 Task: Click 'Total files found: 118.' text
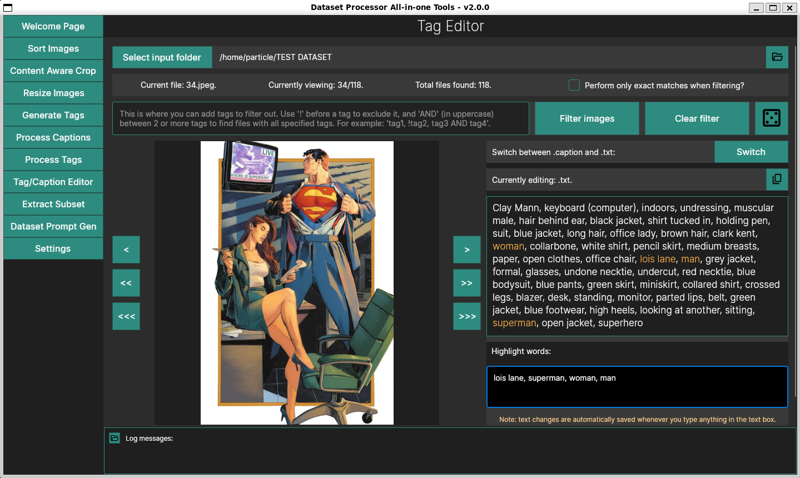click(x=453, y=85)
